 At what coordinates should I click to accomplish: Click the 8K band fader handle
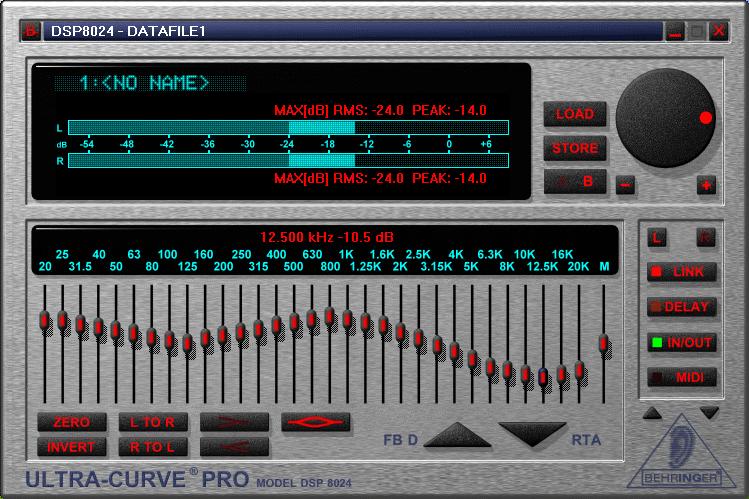507,371
